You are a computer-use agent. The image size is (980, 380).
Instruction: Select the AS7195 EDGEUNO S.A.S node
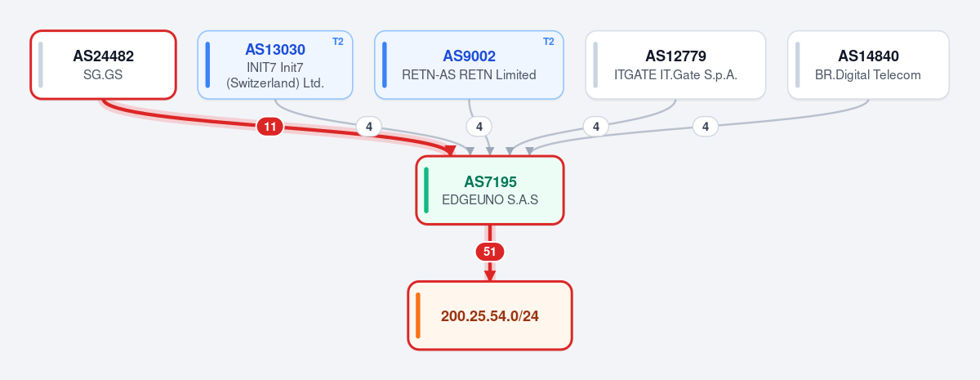coord(490,190)
